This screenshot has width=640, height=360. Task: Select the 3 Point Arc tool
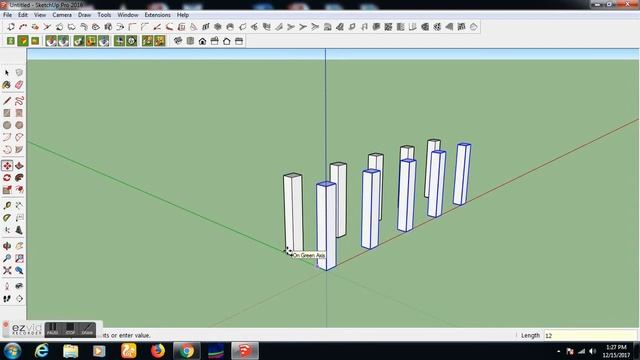click(x=7, y=149)
